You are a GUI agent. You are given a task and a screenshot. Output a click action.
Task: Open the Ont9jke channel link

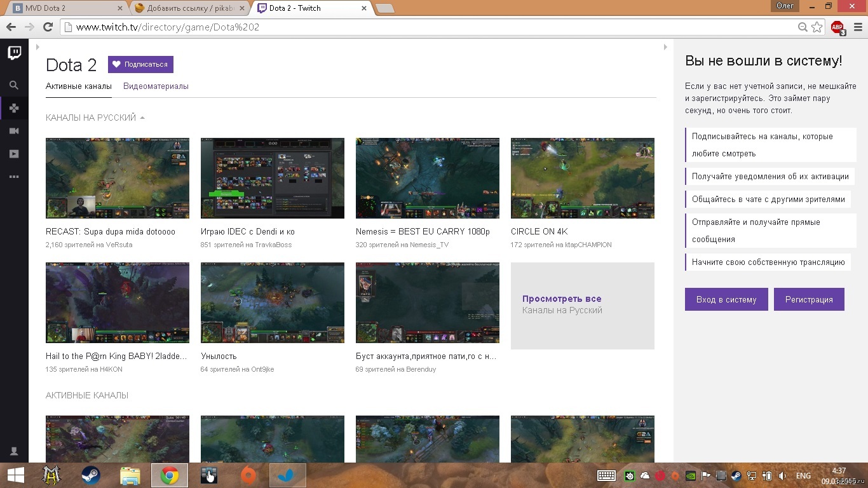[x=262, y=369]
